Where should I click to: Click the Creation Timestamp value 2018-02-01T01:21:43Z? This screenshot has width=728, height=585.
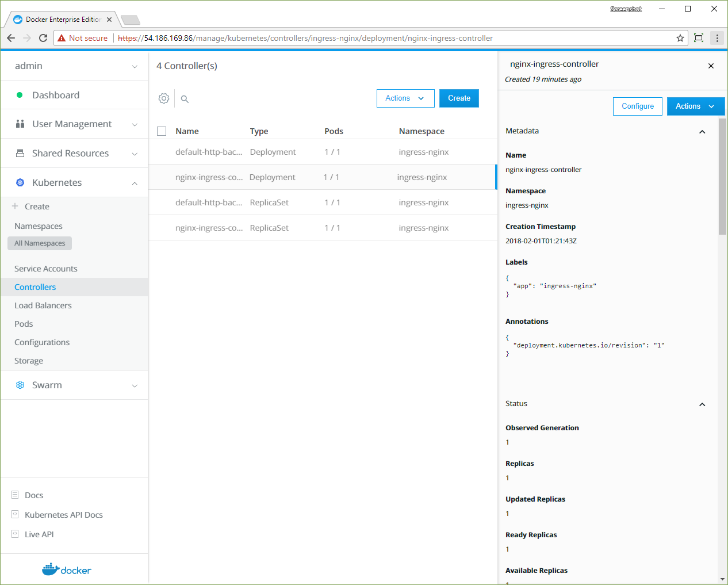pos(541,241)
